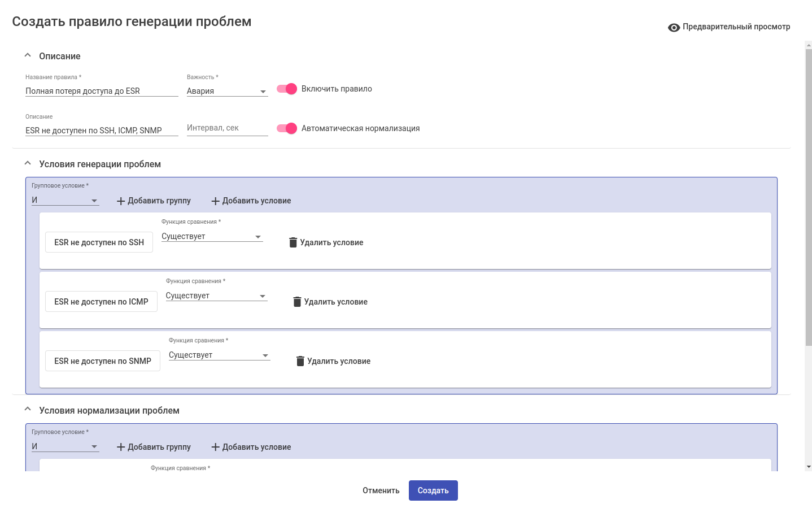Click the Отменить button
The height and width of the screenshot is (508, 812).
pos(381,490)
